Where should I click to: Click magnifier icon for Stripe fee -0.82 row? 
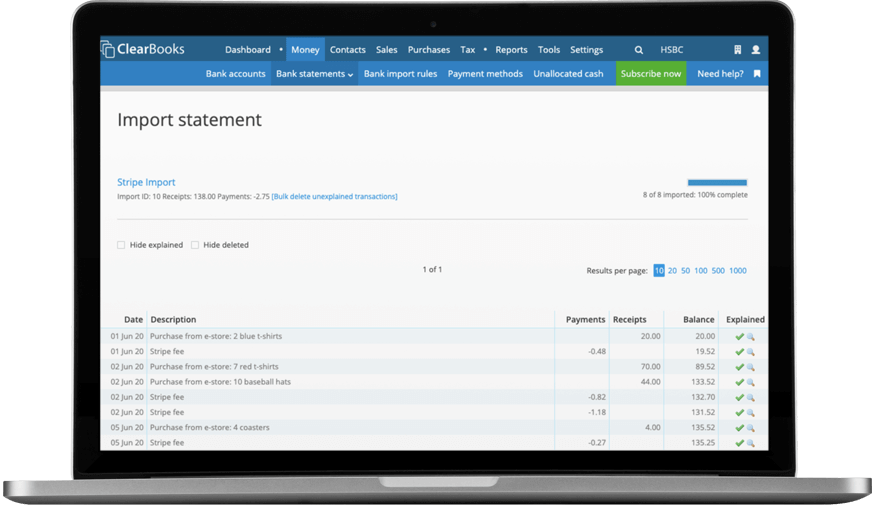751,397
